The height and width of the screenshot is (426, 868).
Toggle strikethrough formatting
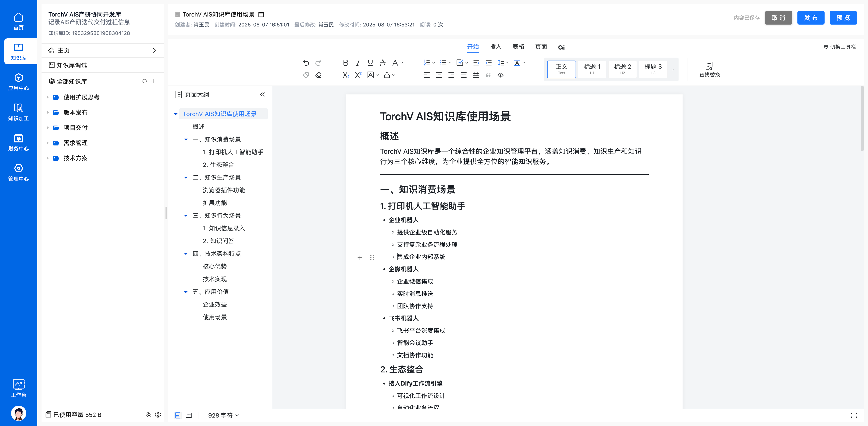coord(383,63)
